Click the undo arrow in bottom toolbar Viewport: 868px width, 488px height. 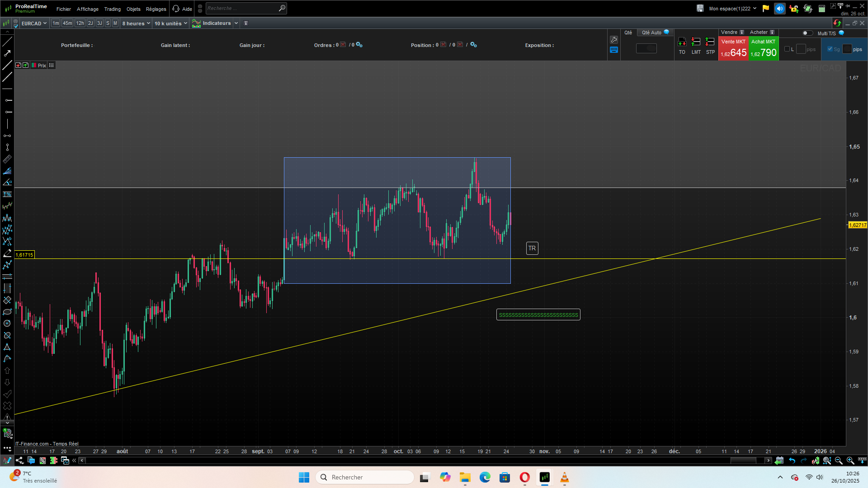(x=792, y=460)
